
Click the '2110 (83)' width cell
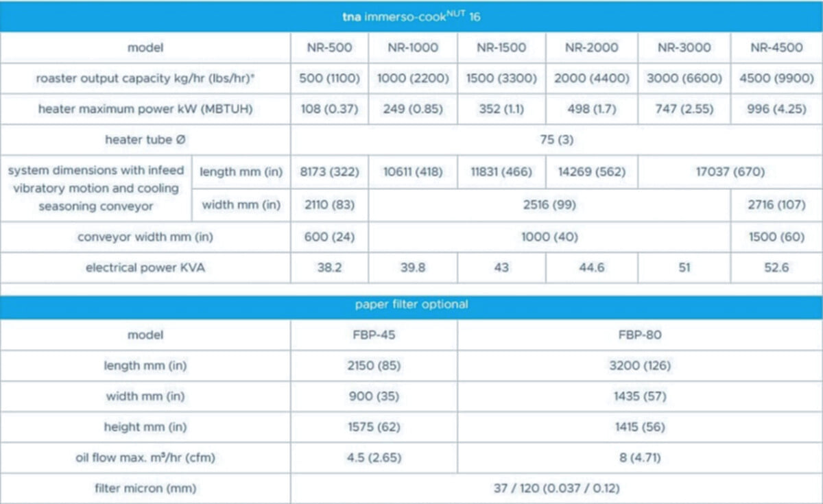(329, 205)
